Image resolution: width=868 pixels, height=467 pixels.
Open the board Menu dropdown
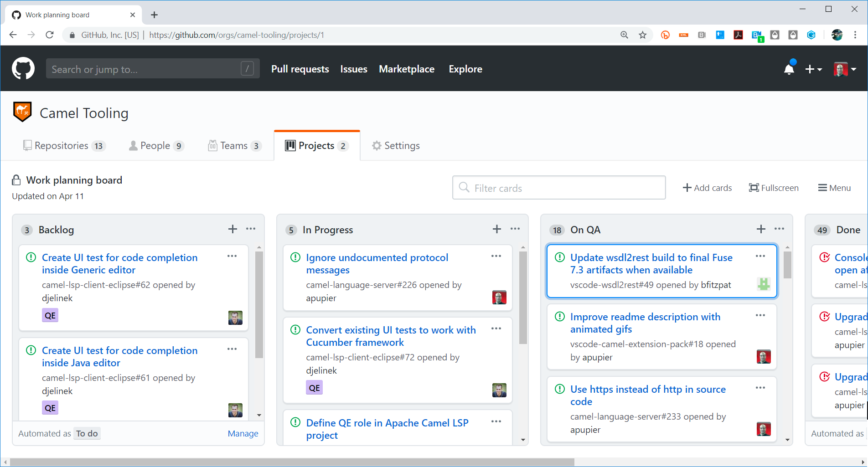pos(834,187)
